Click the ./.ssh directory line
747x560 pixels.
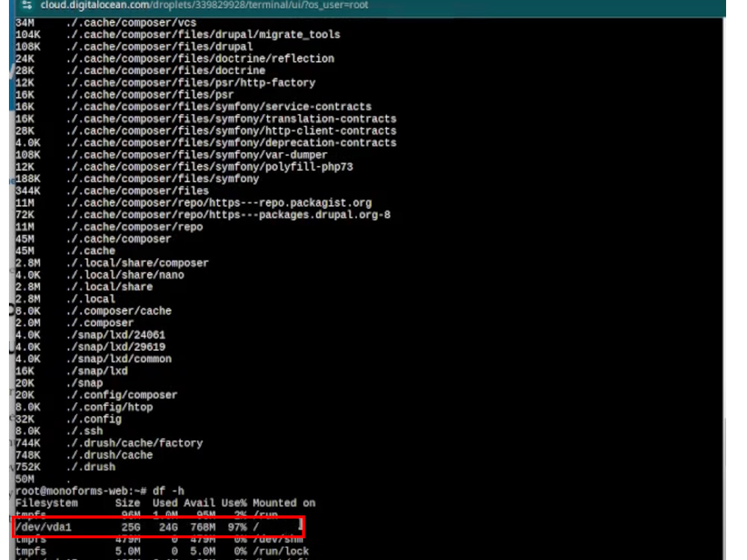(59, 431)
